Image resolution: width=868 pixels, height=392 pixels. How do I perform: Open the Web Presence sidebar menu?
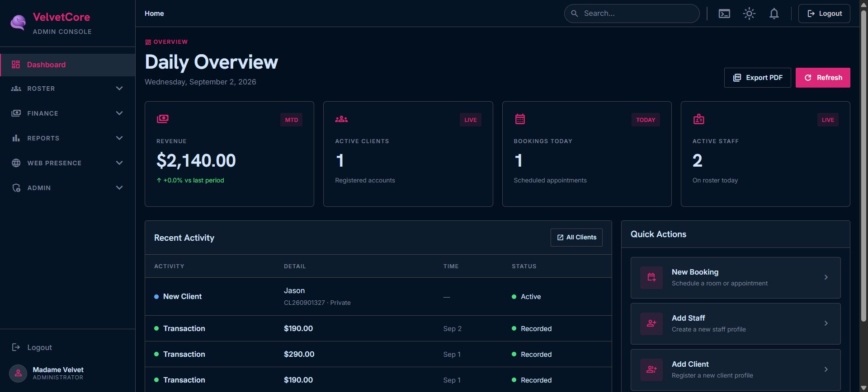click(x=68, y=163)
